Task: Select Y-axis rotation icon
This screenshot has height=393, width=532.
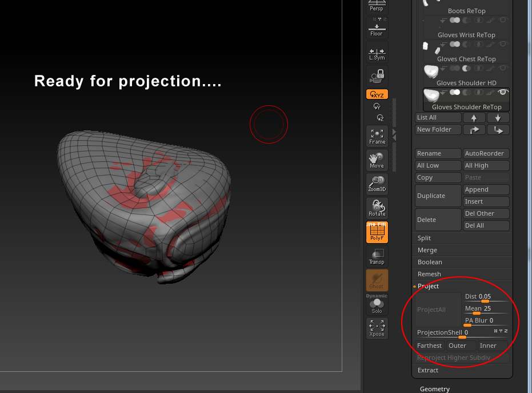Action: click(x=377, y=106)
